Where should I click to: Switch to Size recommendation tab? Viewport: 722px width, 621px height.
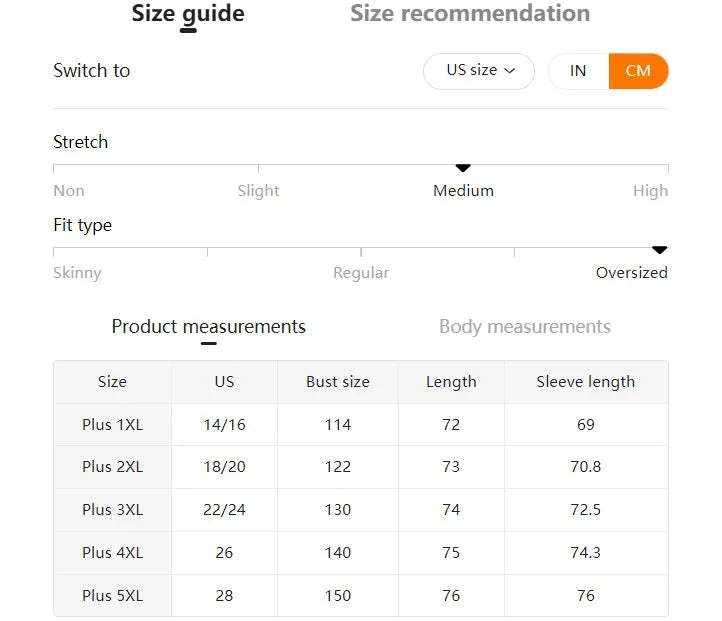[469, 14]
